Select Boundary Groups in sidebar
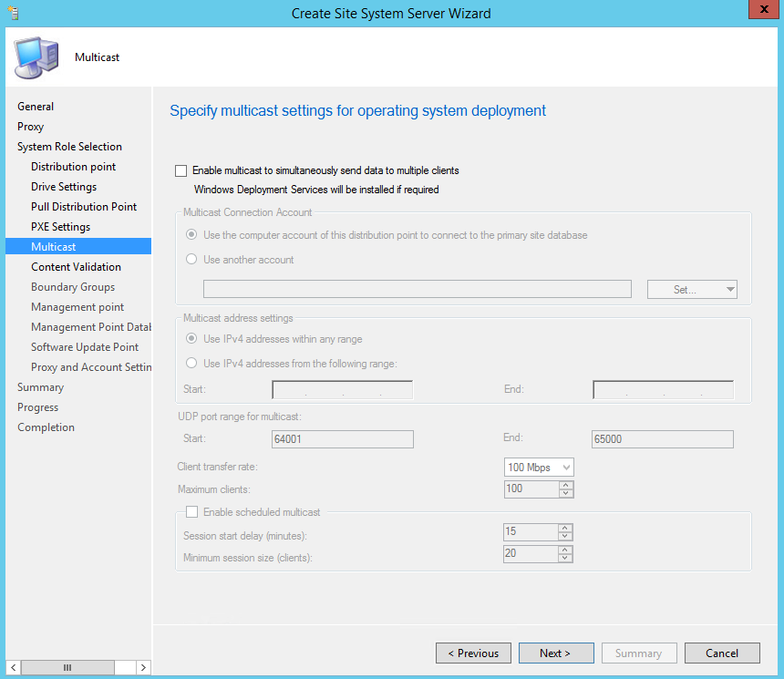Image resolution: width=784 pixels, height=679 pixels. point(73,287)
